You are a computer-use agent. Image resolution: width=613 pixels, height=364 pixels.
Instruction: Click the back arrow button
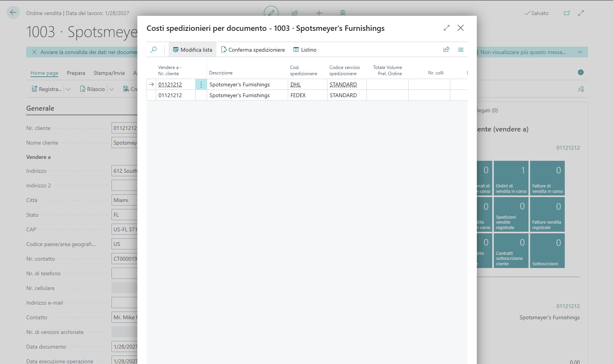click(x=13, y=13)
